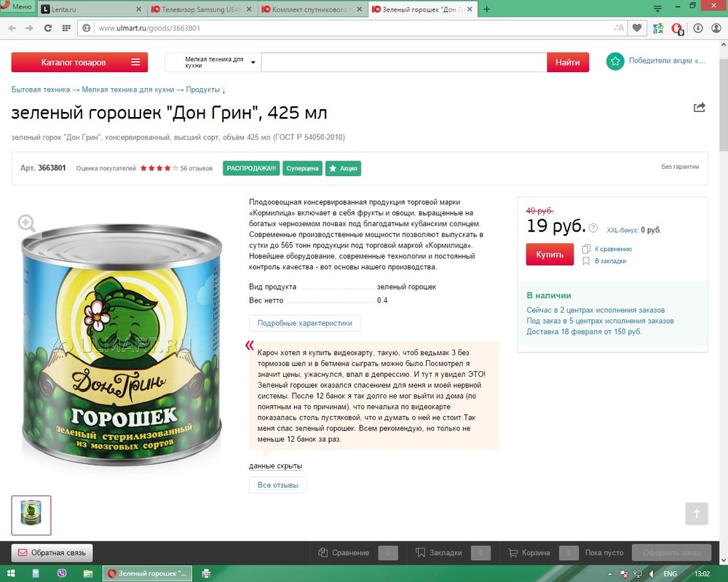Screen dimensions: 728x582
Task: Open browser downloads arrow icon
Action: tap(698, 28)
